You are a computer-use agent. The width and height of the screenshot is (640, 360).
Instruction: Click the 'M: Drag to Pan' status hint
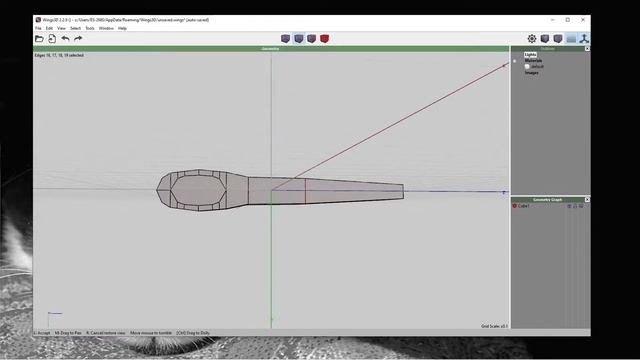[x=68, y=333]
